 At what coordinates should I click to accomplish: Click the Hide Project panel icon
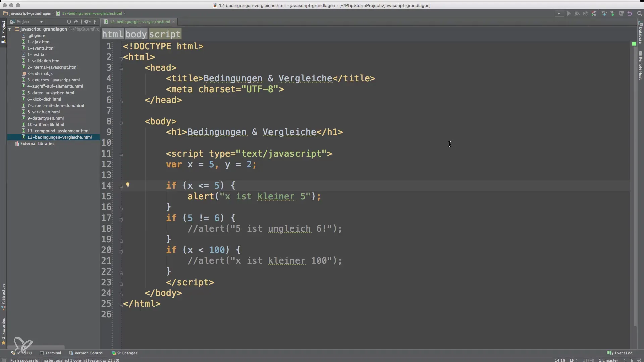point(96,22)
